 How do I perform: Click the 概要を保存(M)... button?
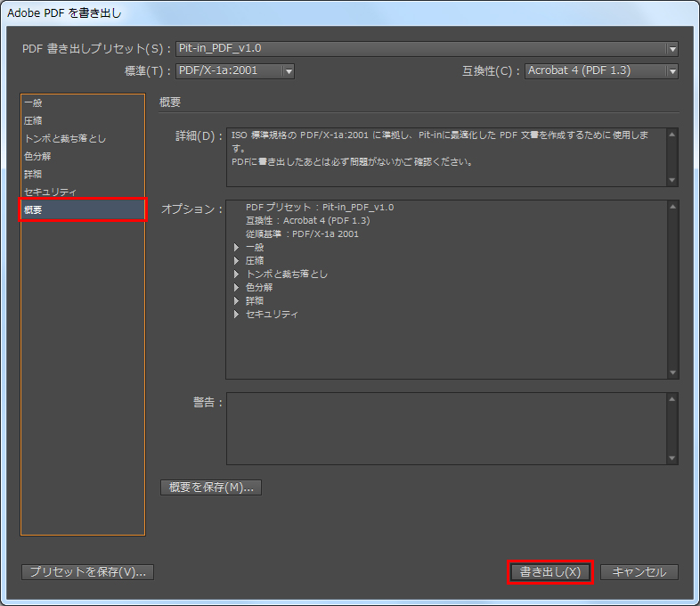[x=210, y=487]
